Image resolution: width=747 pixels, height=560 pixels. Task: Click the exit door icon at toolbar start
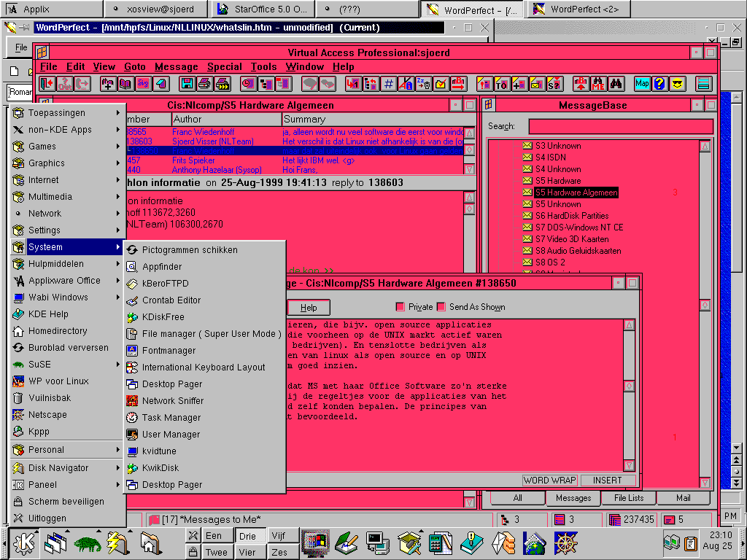(x=47, y=84)
